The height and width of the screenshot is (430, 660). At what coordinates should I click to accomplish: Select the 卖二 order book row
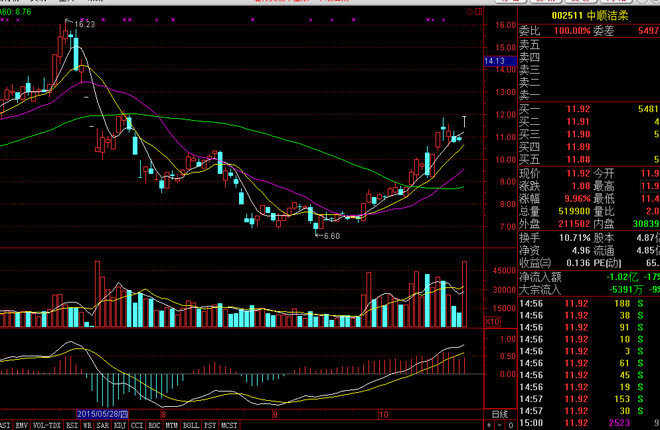(589, 82)
